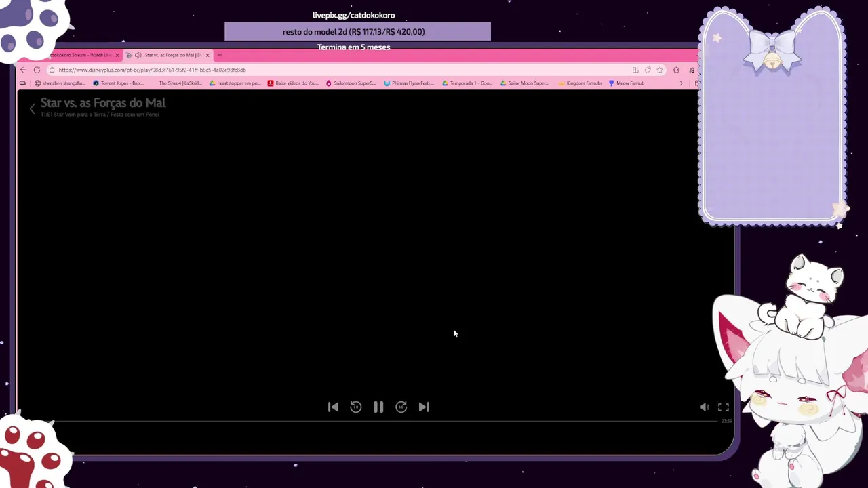Viewport: 868px width, 488px height.
Task: Click the livepix.gg/catdokokoro text
Action: click(x=353, y=15)
